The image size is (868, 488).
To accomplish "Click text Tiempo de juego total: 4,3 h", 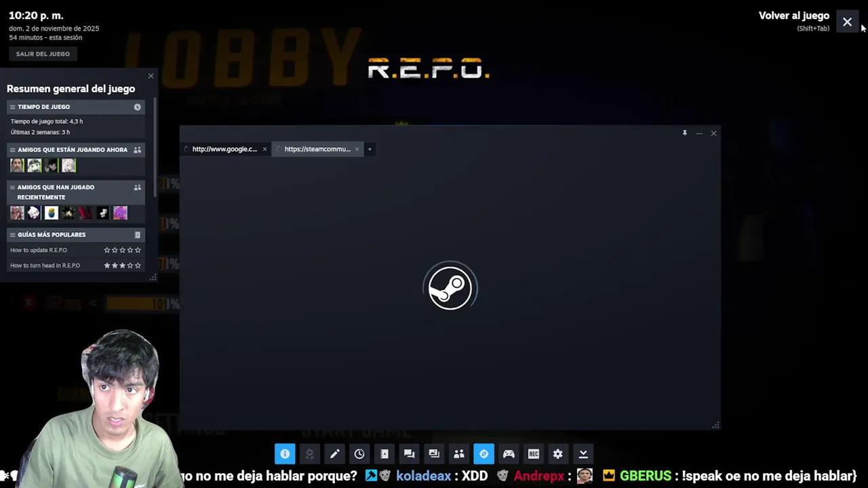I will click(47, 121).
